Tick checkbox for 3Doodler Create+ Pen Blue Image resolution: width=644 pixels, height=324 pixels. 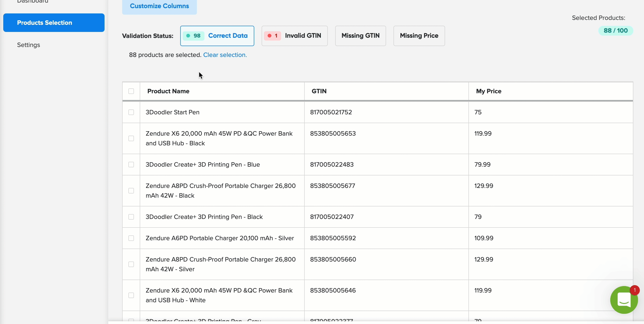131,164
